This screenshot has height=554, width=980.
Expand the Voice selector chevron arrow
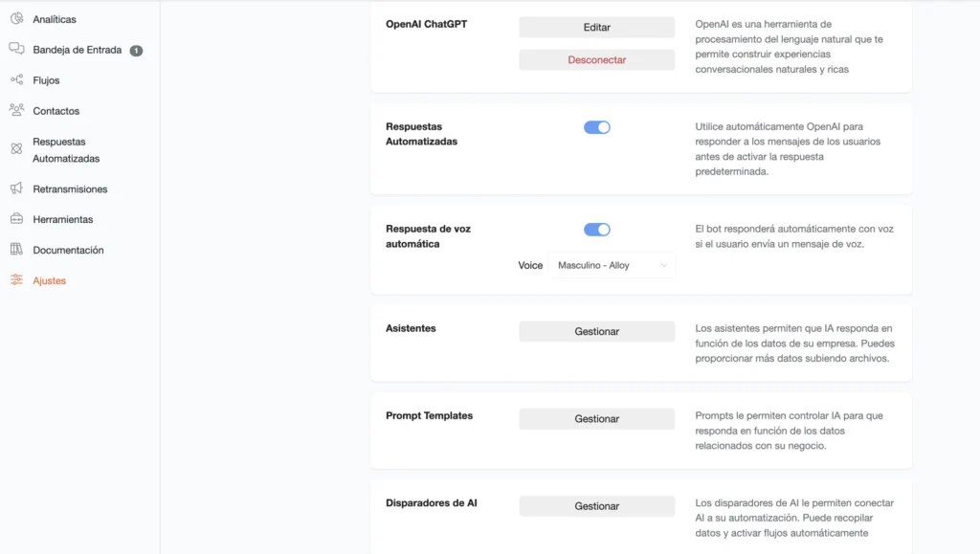(x=664, y=265)
